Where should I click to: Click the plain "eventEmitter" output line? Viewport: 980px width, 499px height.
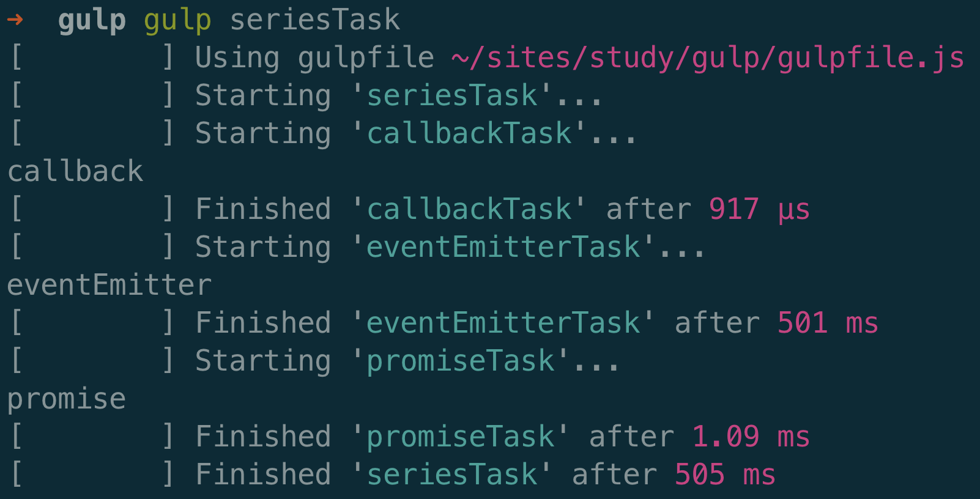click(109, 286)
